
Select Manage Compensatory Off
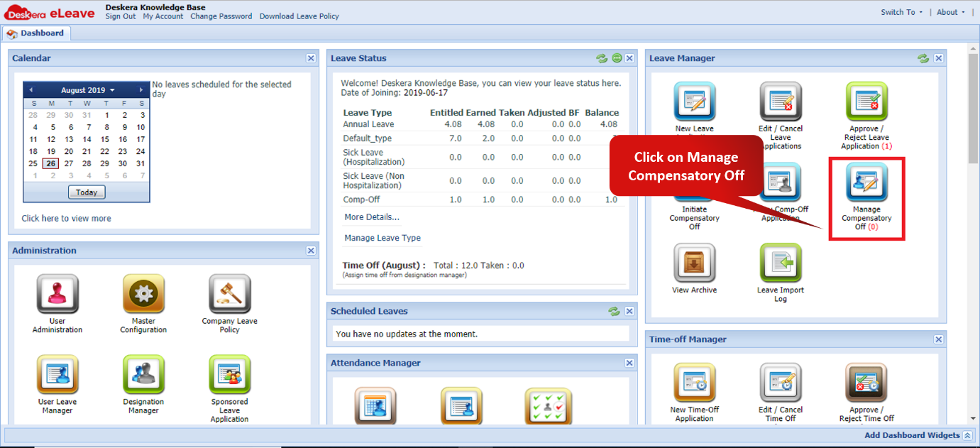click(x=866, y=183)
